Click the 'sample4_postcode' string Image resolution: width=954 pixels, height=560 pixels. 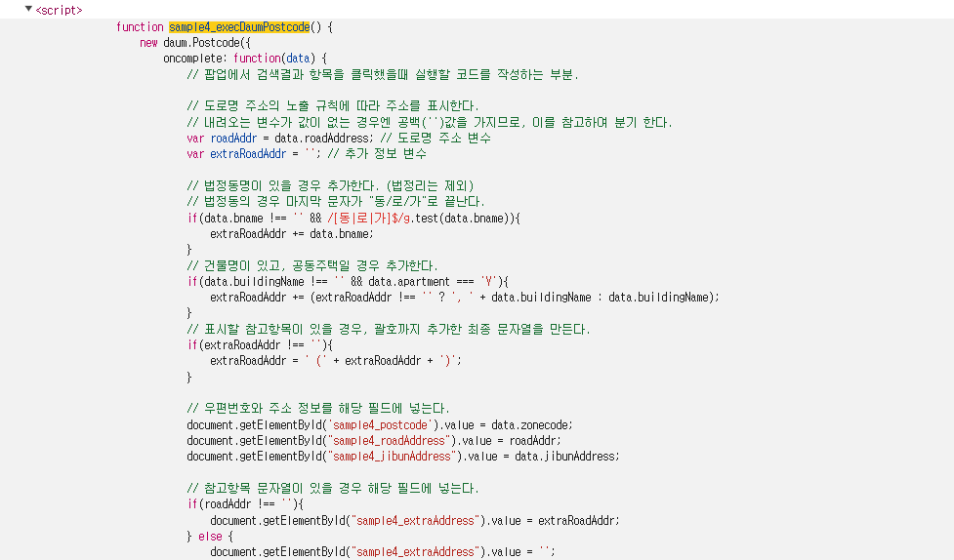380,425
